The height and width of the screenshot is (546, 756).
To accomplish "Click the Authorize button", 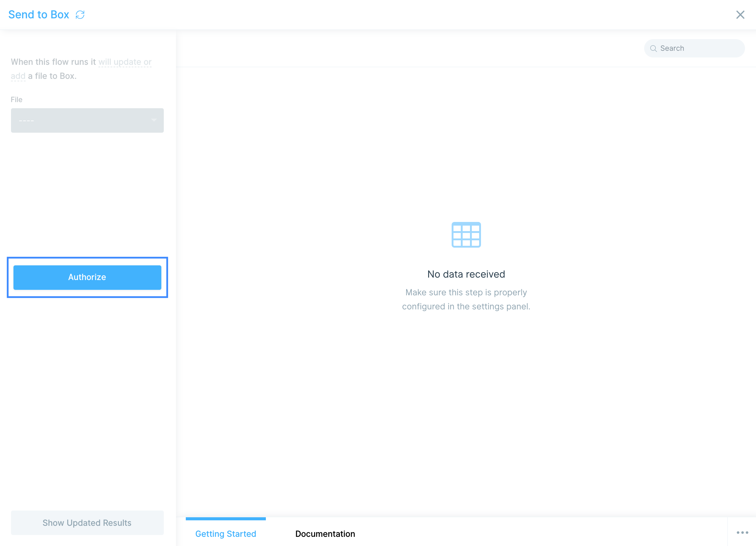I will point(87,278).
